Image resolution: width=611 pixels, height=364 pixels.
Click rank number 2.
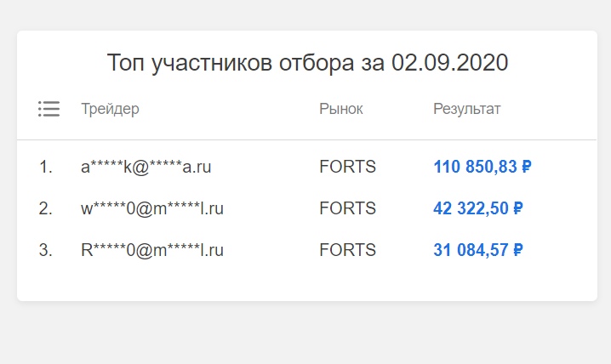[x=46, y=208]
